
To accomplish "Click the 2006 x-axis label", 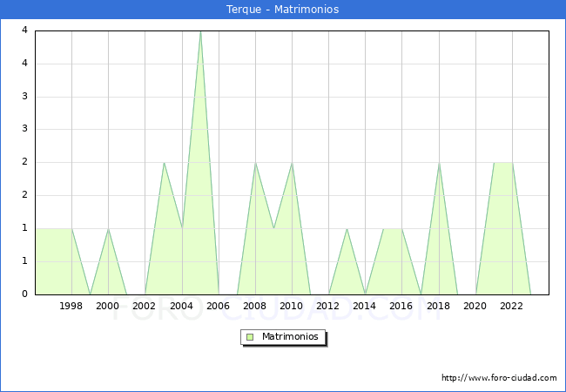I will [x=218, y=306].
